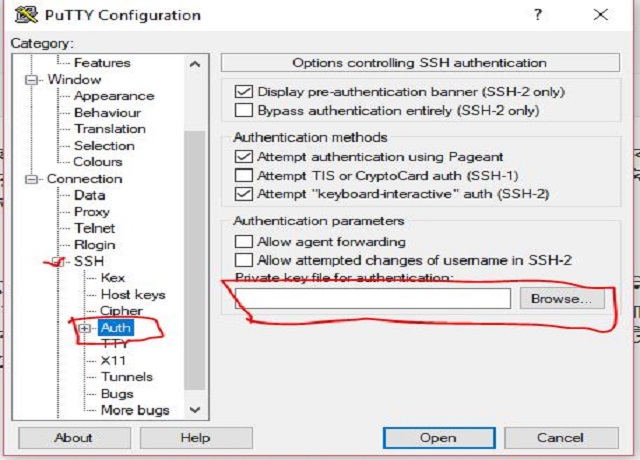Collapse the Window tree node

[31, 80]
